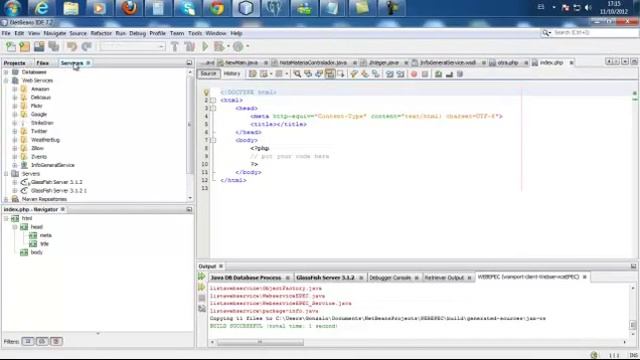Toggle the first Navigator filter button
Image resolution: width=640 pixels, height=360 pixels.
click(x=28, y=341)
